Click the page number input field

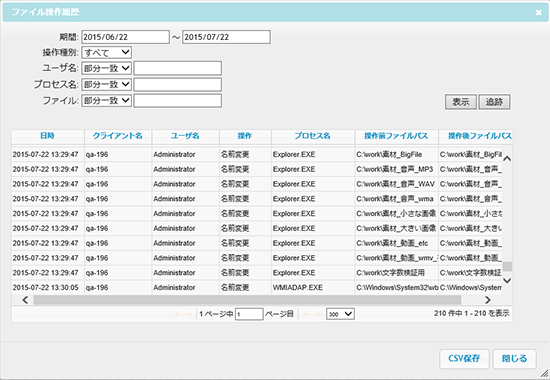click(x=249, y=314)
